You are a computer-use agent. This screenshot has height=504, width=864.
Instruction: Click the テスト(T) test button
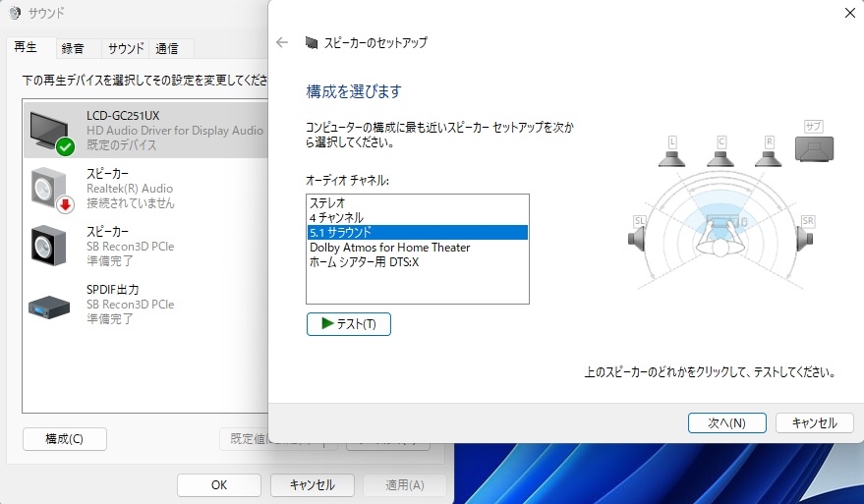(349, 324)
